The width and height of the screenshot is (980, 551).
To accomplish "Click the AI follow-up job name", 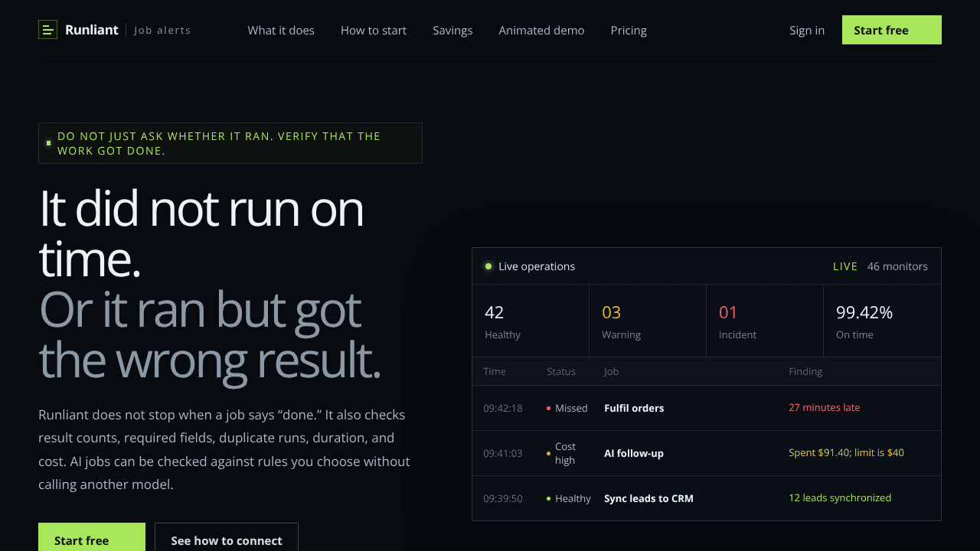I will click(x=634, y=453).
